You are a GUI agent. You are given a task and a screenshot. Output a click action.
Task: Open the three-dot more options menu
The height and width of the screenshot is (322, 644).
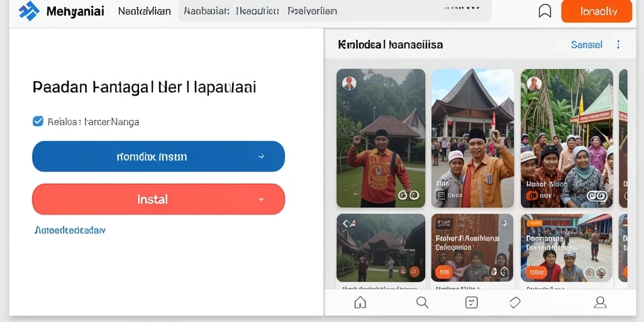[x=618, y=45]
